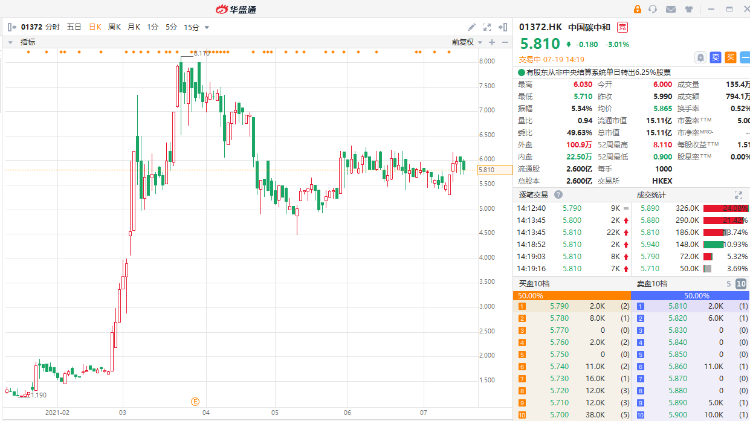Screen dimensions: 750x421
Task: Select bid level 10 price 5.700
Action: pyautogui.click(x=559, y=415)
